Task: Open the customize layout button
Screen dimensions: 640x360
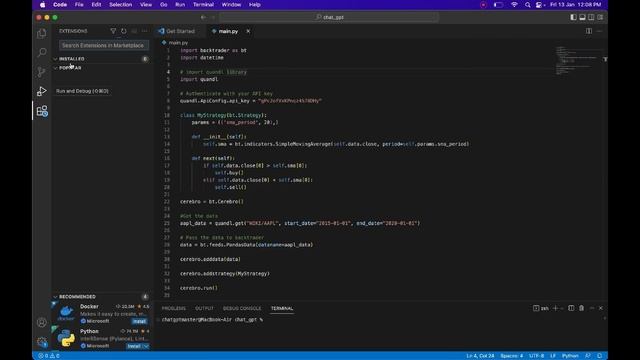Action: [600, 17]
